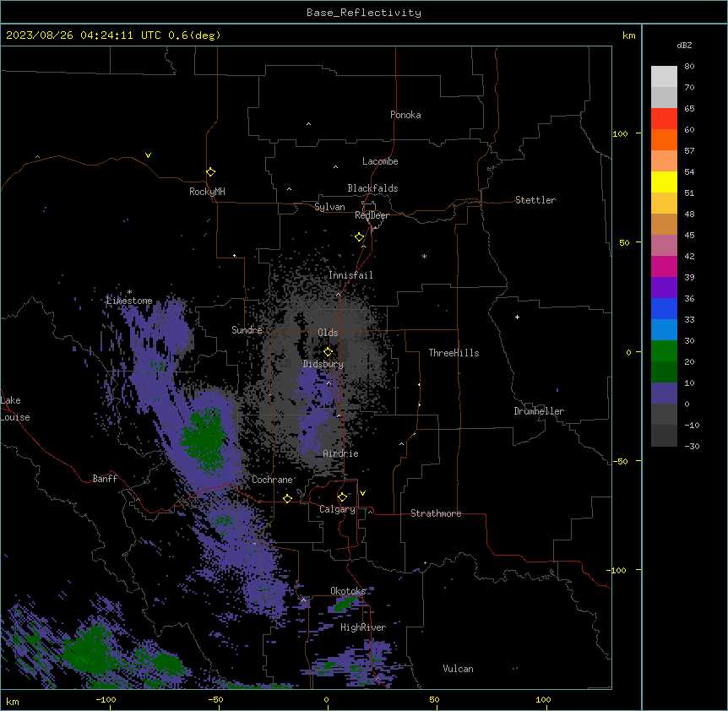This screenshot has height=711, width=728.
Task: Click the Sylvan label
Action: coord(329,207)
